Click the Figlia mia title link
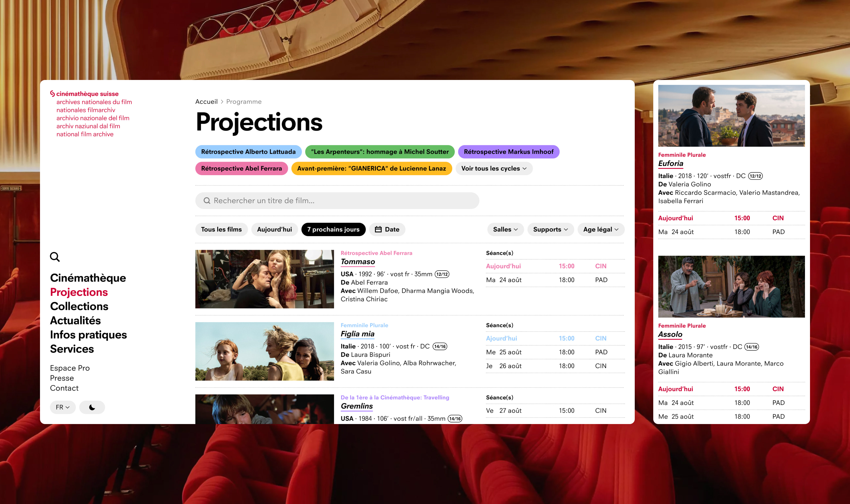The height and width of the screenshot is (504, 850). [x=357, y=334]
